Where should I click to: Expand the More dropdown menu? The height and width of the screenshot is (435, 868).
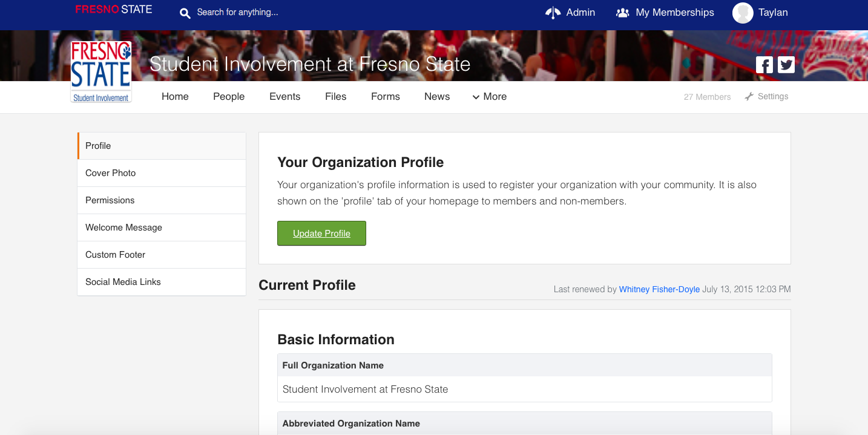[489, 97]
